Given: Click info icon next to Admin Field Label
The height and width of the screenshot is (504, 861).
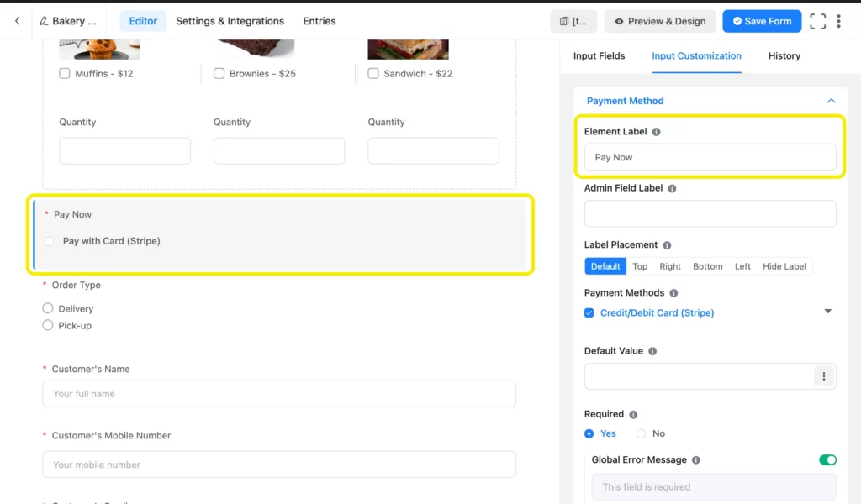Looking at the screenshot, I should (672, 188).
